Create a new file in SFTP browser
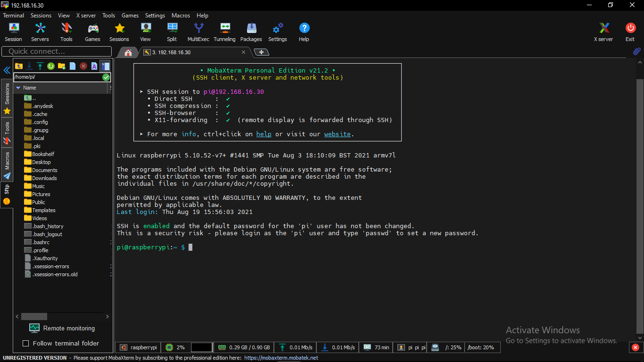Viewport: 644px width, 362px height. (x=73, y=66)
